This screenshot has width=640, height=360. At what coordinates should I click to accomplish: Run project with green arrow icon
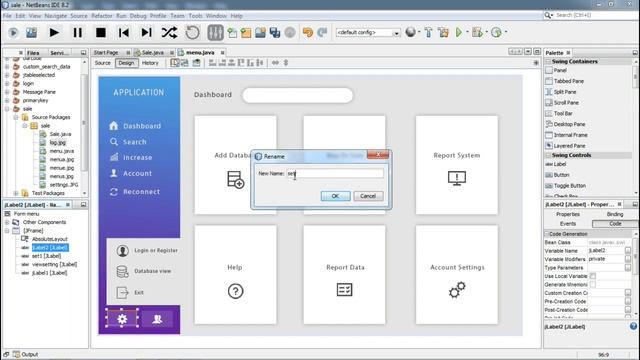459,32
